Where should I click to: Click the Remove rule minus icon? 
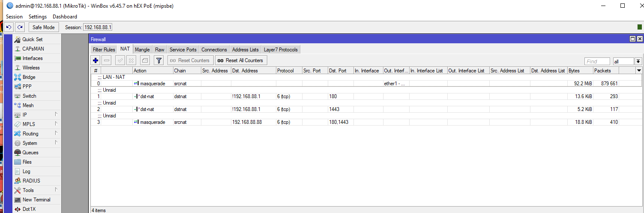coord(107,60)
